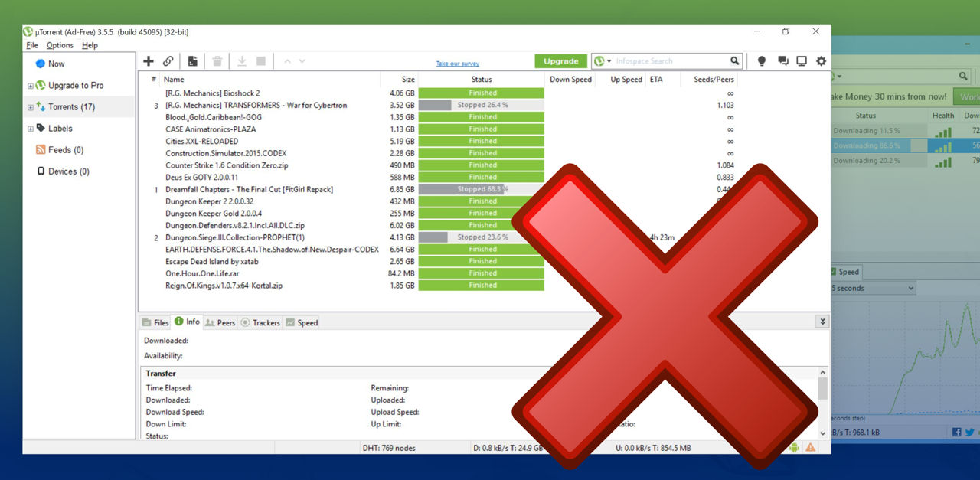Screen dimensions: 980x480
Task: Select Reign.Of.Kings.v1.0.7.x64-Kortal.zip torrent
Action: click(224, 286)
